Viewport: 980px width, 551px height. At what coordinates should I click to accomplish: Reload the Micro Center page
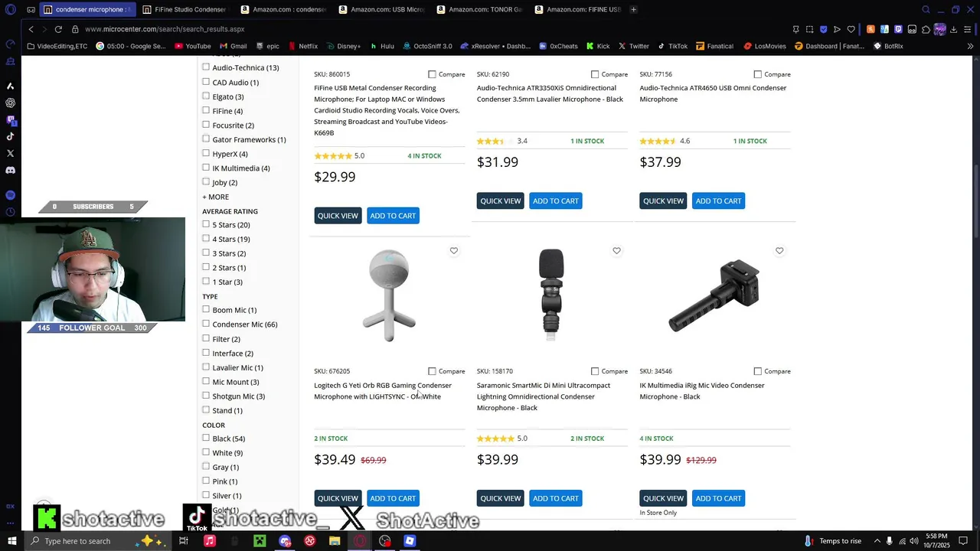coord(58,29)
